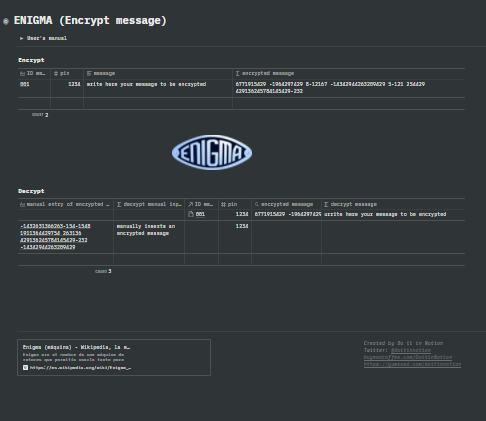Open the 'manual entry of encrypted' column header

66,204
